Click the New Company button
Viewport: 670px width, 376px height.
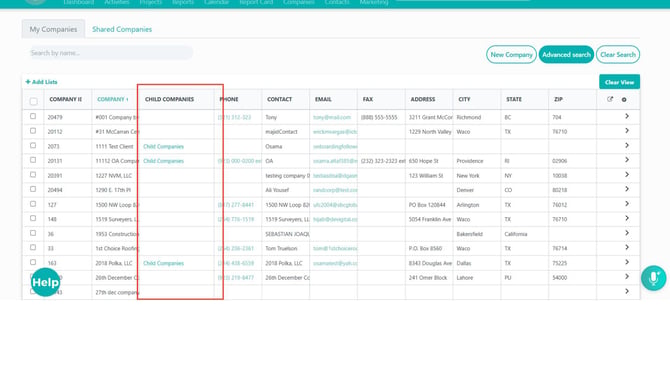511,55
